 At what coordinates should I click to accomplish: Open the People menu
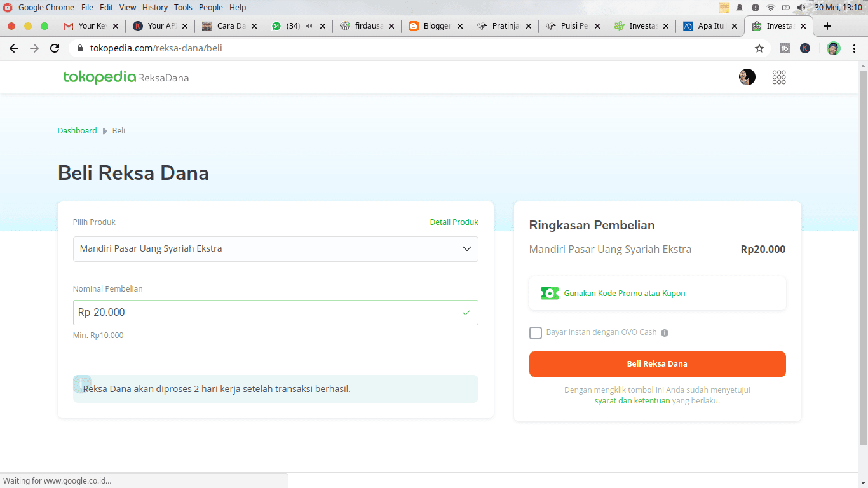(x=211, y=8)
